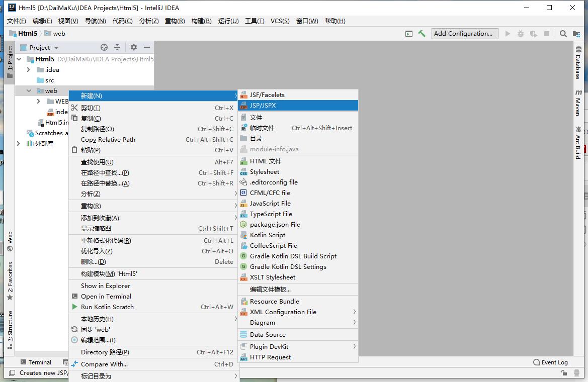Click the select run target icon near hammer
Screen dimensions: 588x382
coord(409,34)
